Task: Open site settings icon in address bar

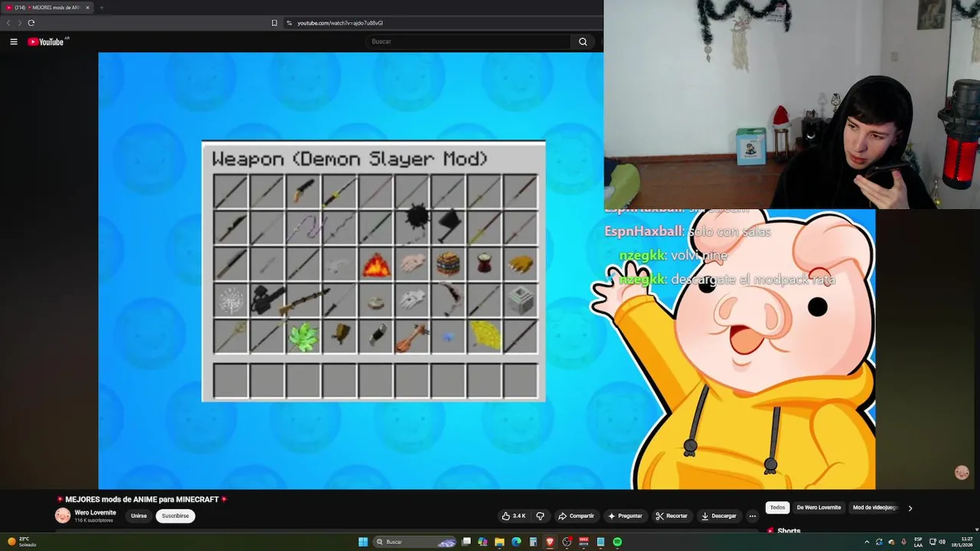Action: tap(289, 23)
